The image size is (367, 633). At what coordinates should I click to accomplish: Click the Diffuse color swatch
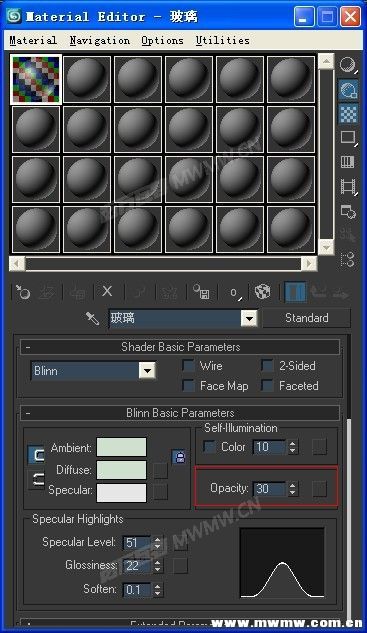122,470
